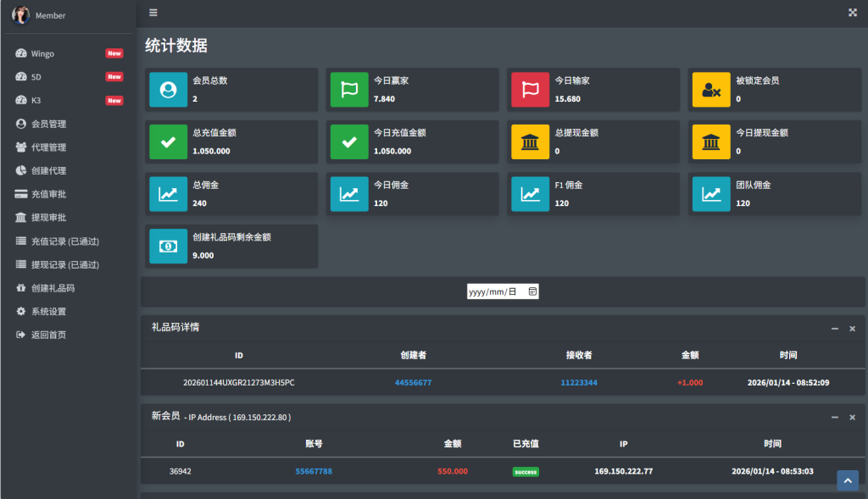Collapse the 新会员 panel

click(835, 417)
